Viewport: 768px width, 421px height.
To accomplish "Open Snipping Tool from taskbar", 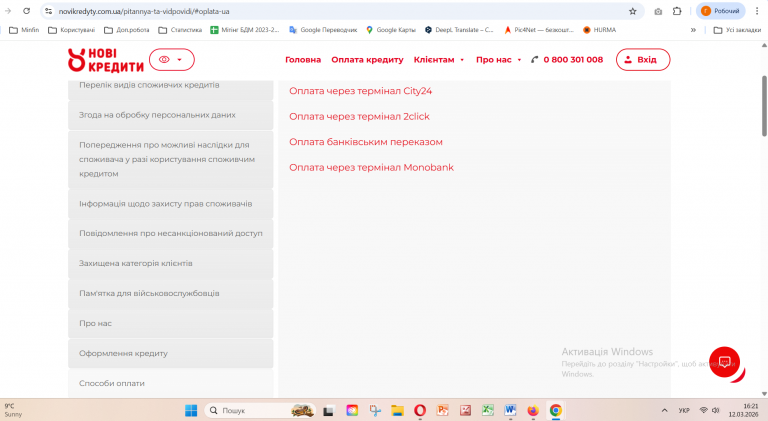I will [375, 410].
